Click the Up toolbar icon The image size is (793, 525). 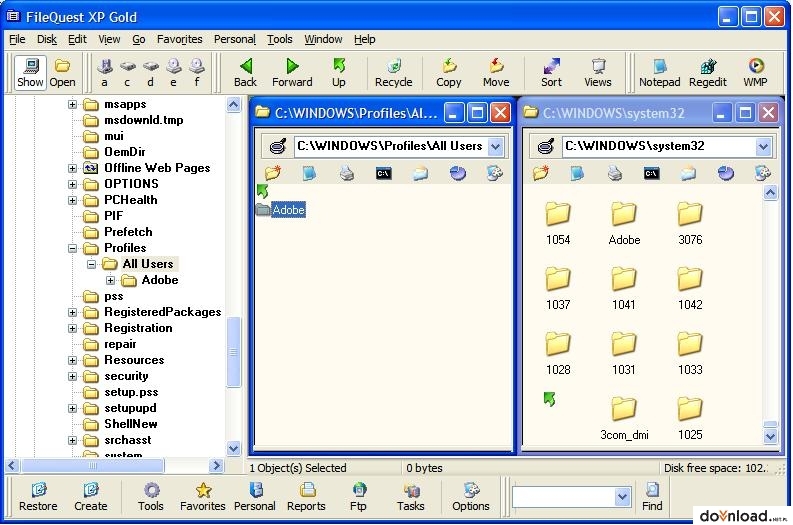[339, 73]
